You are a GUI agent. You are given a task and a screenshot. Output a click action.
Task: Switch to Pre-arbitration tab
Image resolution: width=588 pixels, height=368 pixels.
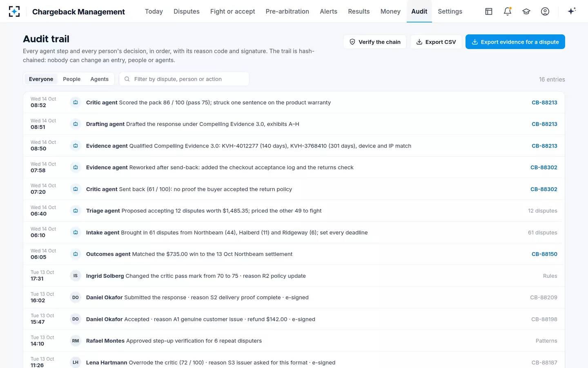pyautogui.click(x=287, y=11)
